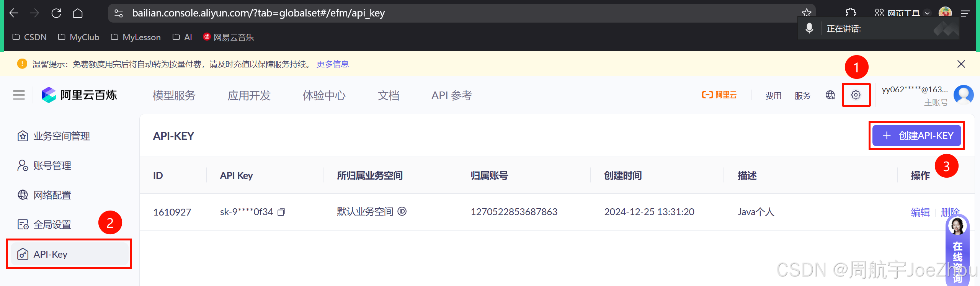
Task: Click the ID icon beside 默认业务空间
Action: (402, 211)
